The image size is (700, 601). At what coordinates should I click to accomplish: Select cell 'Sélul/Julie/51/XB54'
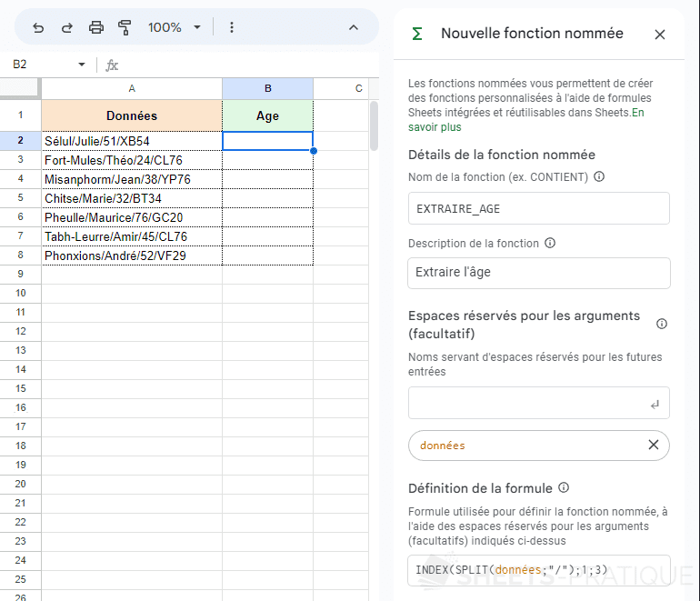tap(132, 141)
